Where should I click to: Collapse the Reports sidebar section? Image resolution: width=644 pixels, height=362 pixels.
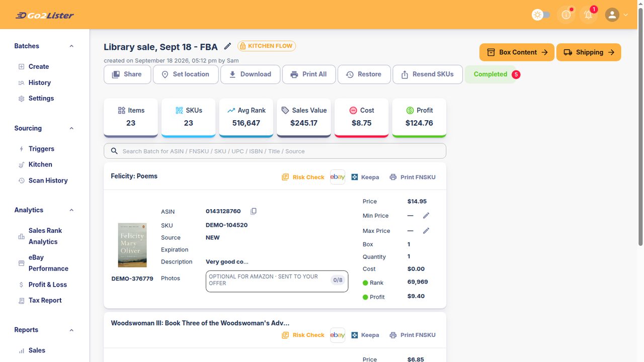[x=71, y=330]
